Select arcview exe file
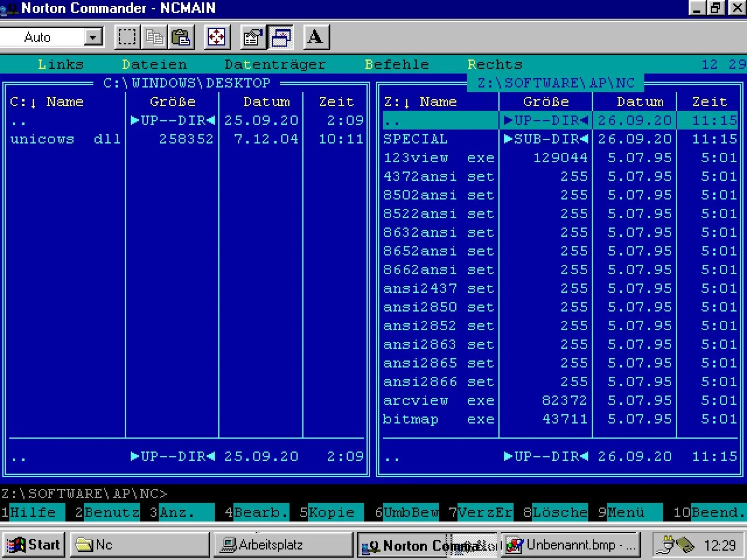This screenshot has height=560, width=747. click(x=560, y=400)
